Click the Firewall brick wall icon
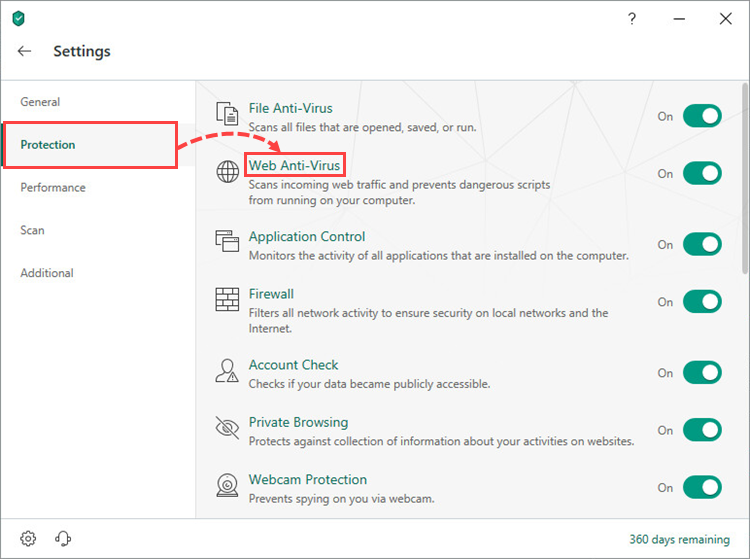Image resolution: width=750 pixels, height=559 pixels. [x=227, y=299]
